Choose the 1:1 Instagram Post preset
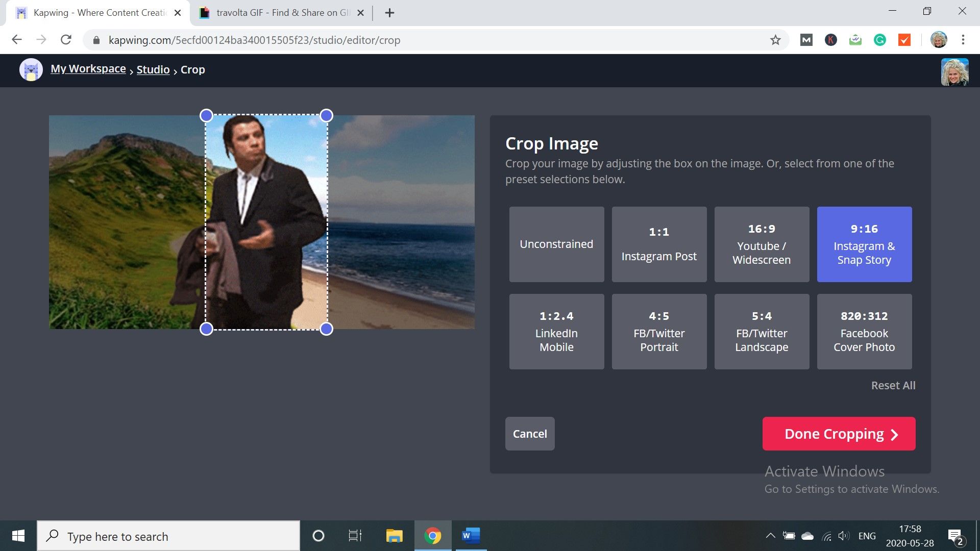This screenshot has width=980, height=551. pos(659,244)
